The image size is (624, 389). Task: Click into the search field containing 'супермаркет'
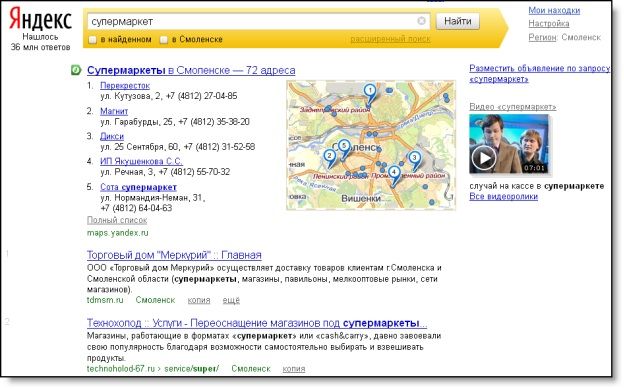tap(253, 22)
